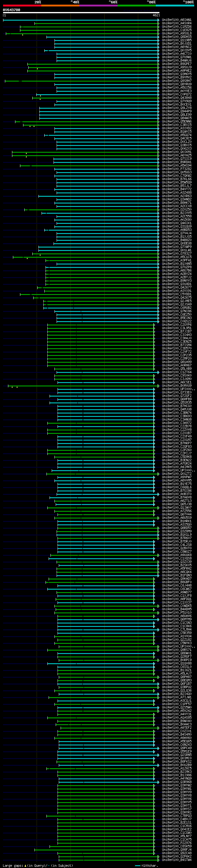Select hit UniRef100_A5GQ74

click(x=177, y=135)
